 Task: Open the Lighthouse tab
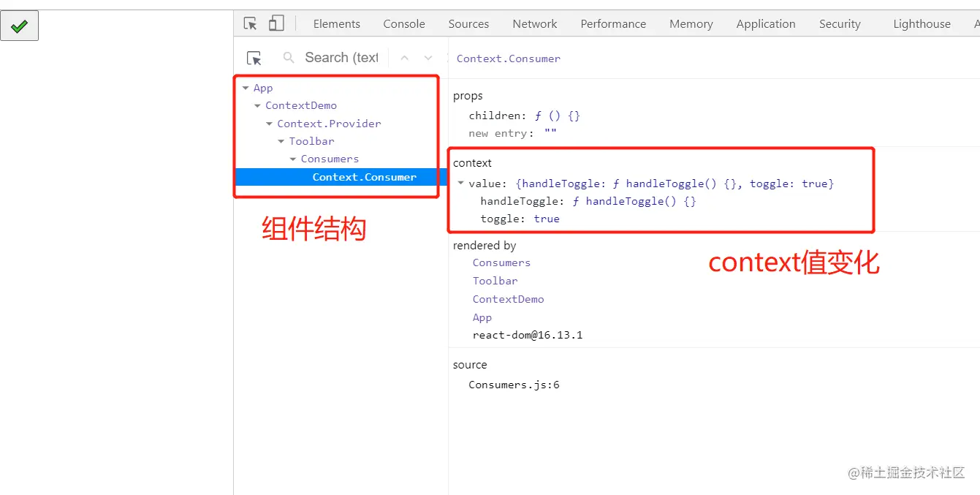pos(922,24)
